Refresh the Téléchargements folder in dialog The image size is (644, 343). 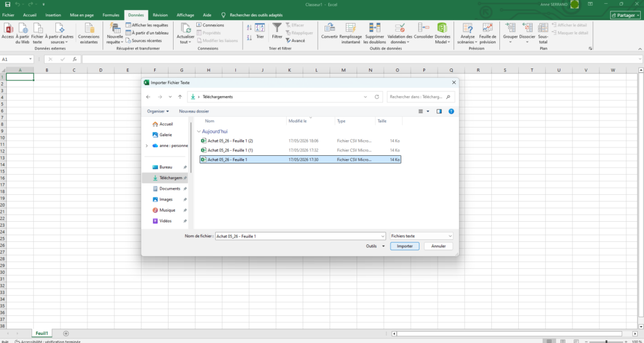coord(377,97)
